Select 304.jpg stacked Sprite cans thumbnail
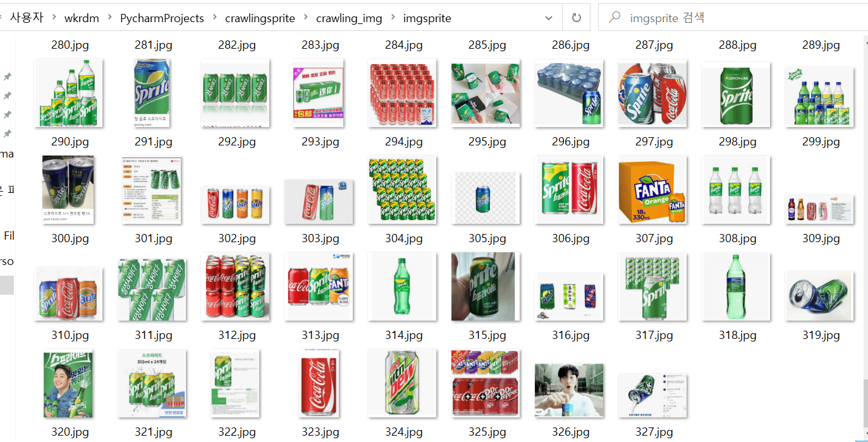Screen dimensions: 868x442 pos(404,190)
